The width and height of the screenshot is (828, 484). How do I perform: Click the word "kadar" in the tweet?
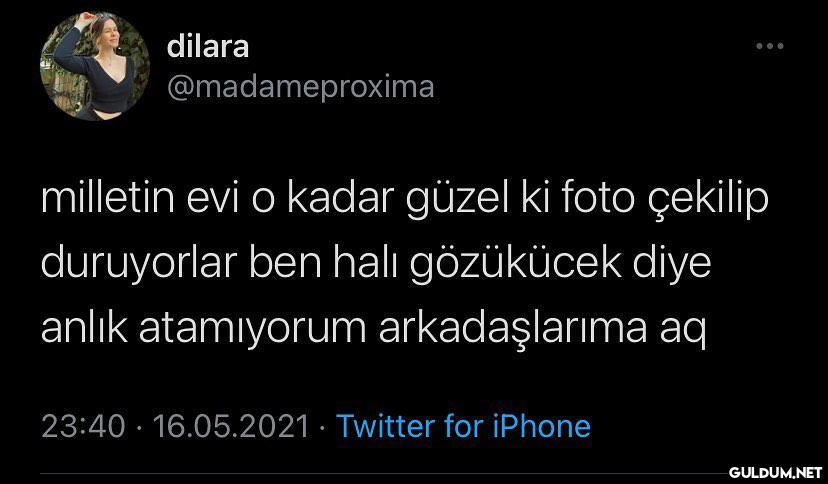pyautogui.click(x=341, y=198)
